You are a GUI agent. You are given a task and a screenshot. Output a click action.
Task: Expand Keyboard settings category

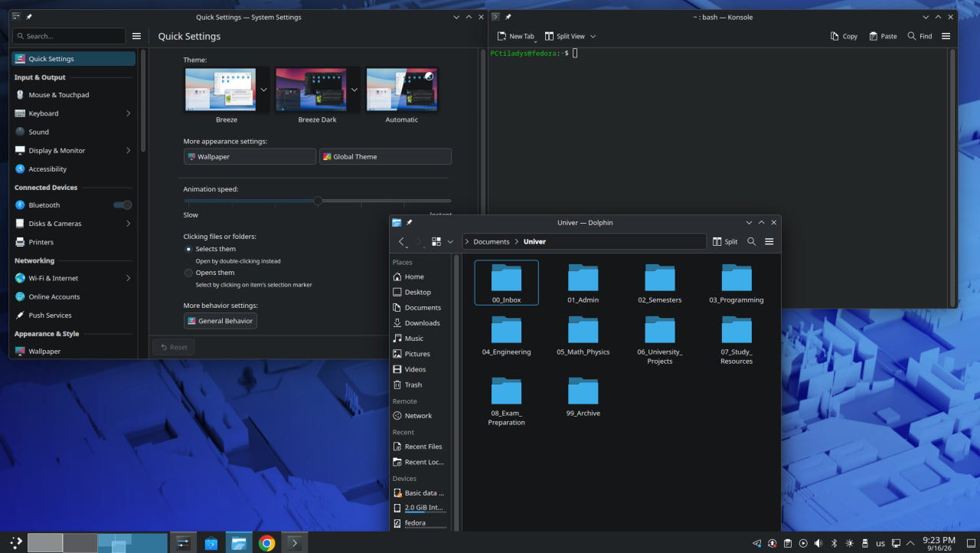click(74, 113)
